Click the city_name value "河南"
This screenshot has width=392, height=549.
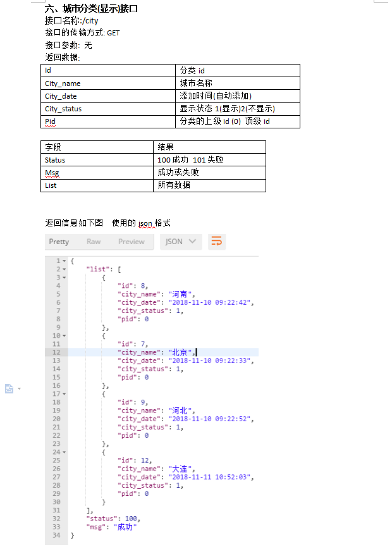tap(180, 294)
